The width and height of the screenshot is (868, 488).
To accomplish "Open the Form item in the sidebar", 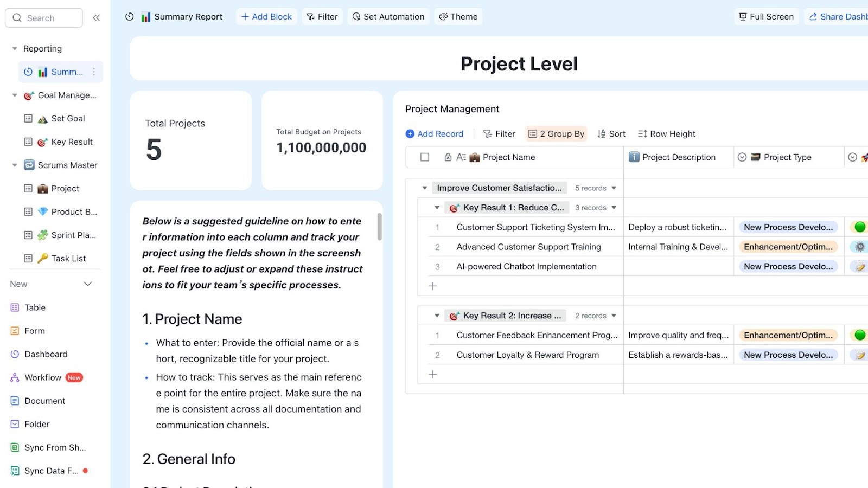I will 34,330.
